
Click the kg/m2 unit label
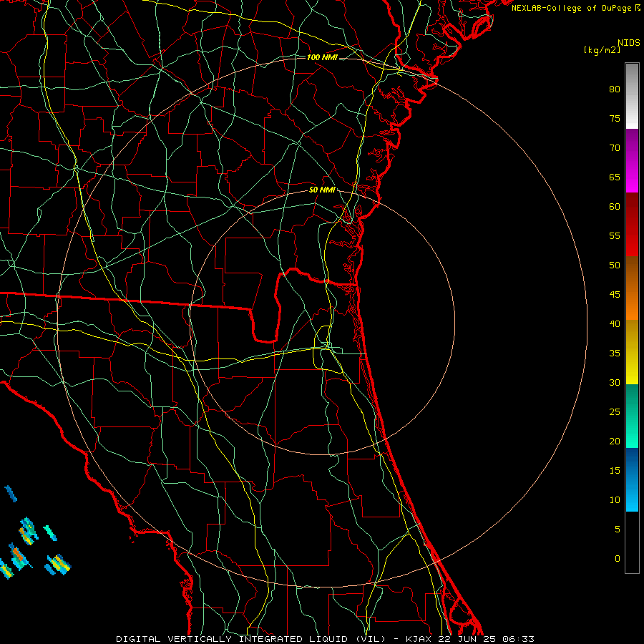pos(602,50)
